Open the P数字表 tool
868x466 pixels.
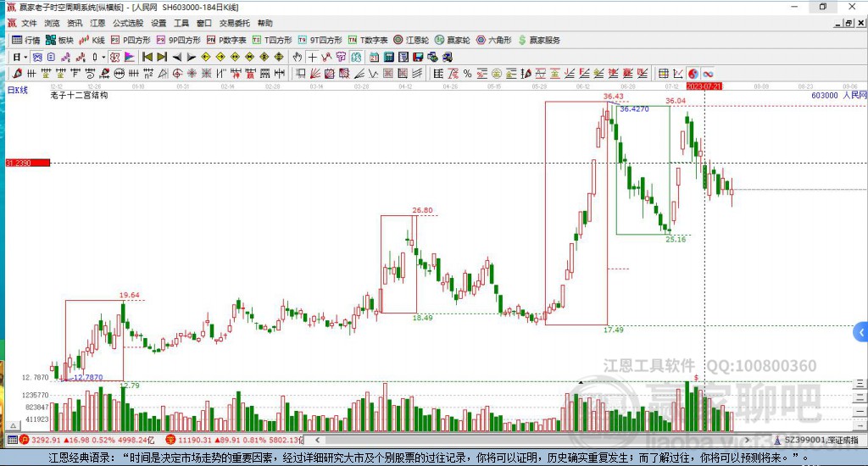(x=226, y=40)
